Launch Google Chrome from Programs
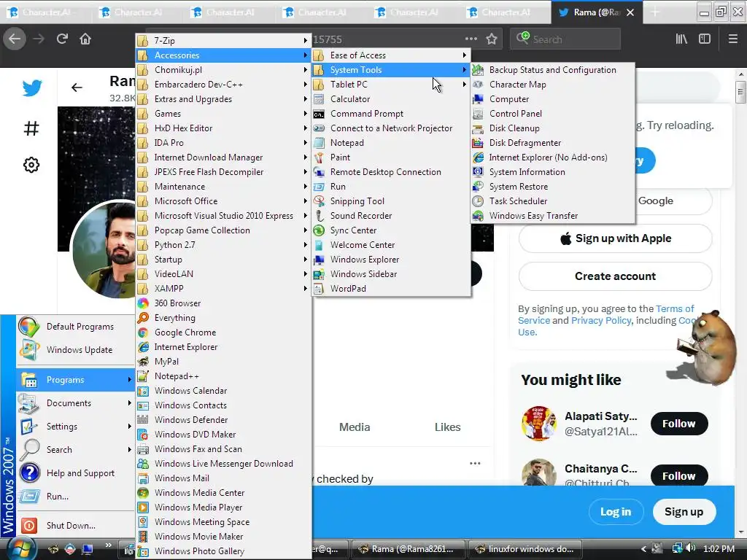Image resolution: width=747 pixels, height=560 pixels. point(223,332)
